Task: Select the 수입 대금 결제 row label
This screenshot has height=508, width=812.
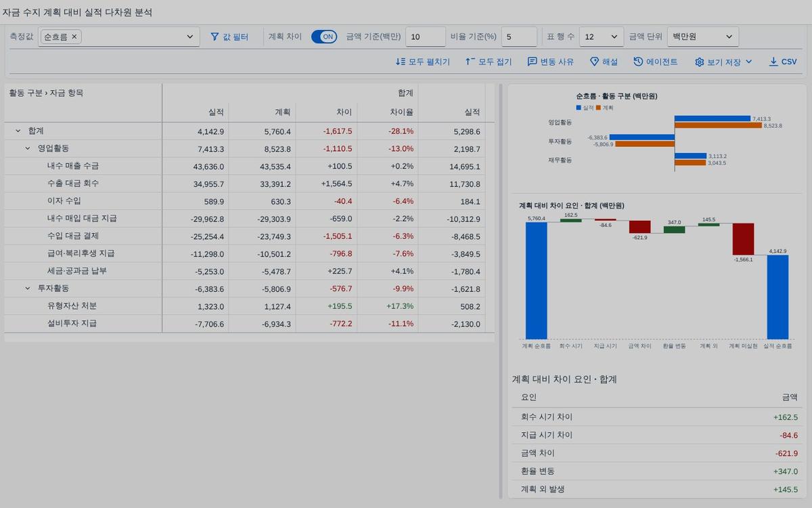Action: click(x=73, y=236)
